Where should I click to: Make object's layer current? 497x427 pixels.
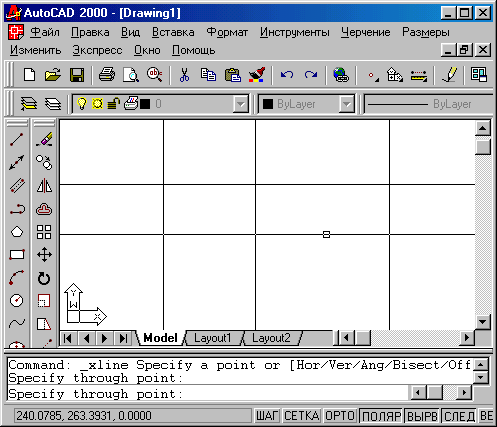point(29,104)
